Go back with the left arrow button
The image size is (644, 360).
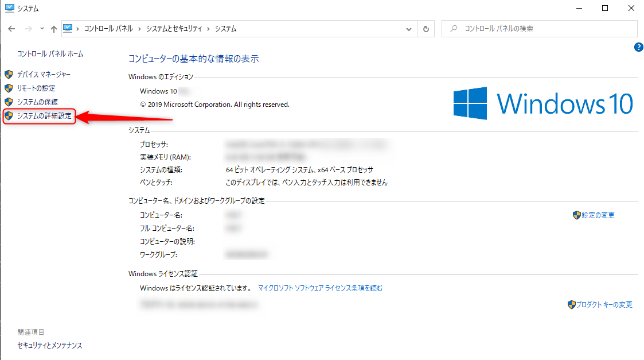click(x=11, y=29)
